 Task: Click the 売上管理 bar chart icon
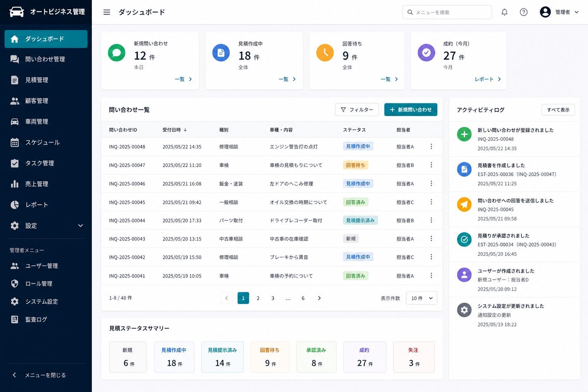(x=15, y=184)
